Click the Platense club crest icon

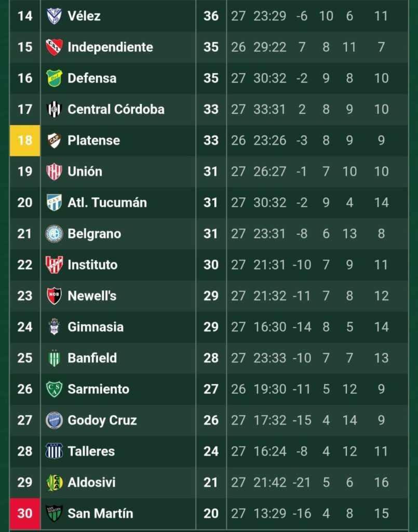point(54,140)
